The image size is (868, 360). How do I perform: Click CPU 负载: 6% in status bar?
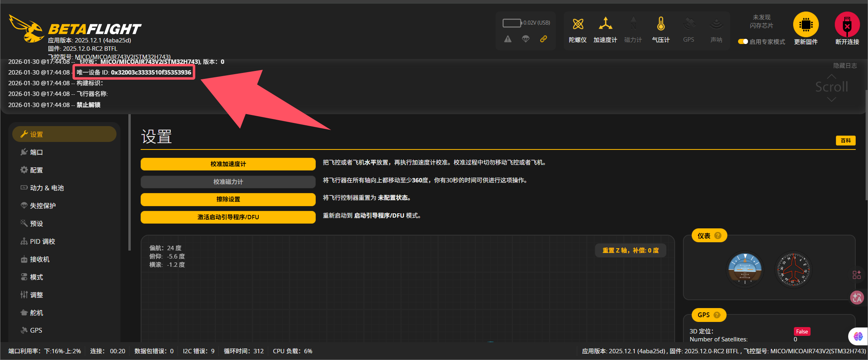[293, 351]
